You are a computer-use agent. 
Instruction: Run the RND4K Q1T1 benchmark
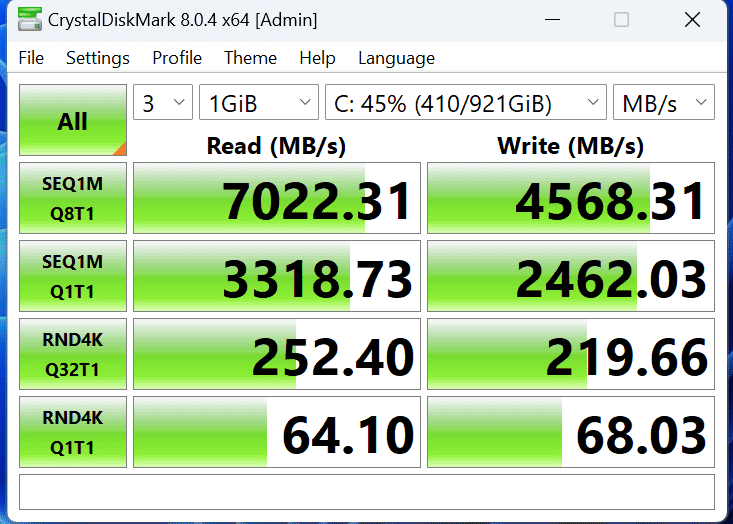pos(73,431)
